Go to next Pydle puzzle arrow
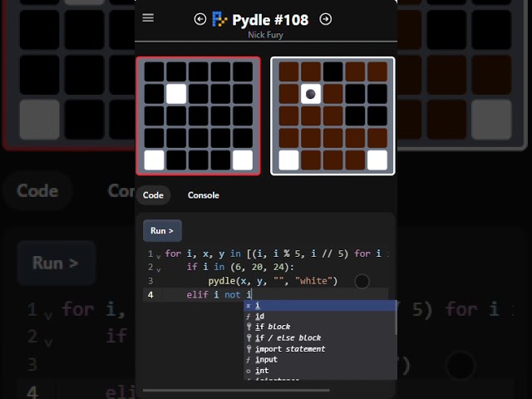 click(325, 19)
